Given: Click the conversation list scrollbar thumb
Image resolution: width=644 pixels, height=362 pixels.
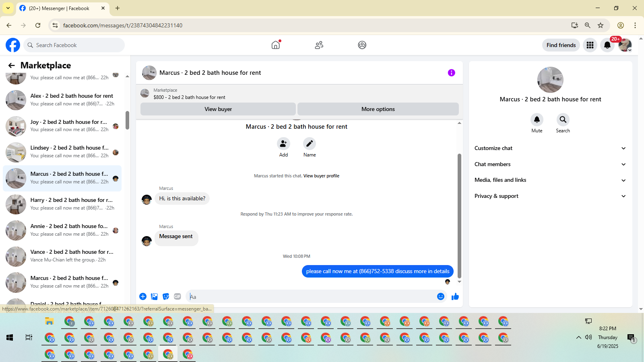Looking at the screenshot, I should tap(127, 120).
